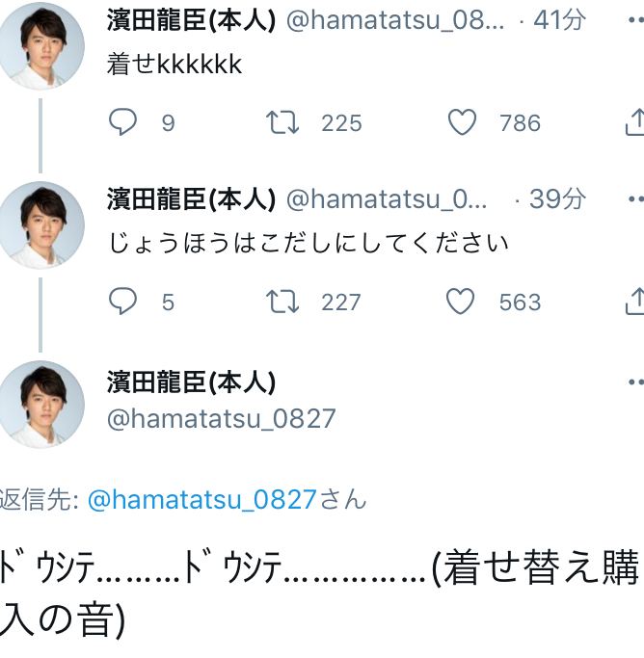The image size is (644, 658).
Task: Click the blue @hamatatsu_0827 reply-to mention
Action: (x=201, y=499)
